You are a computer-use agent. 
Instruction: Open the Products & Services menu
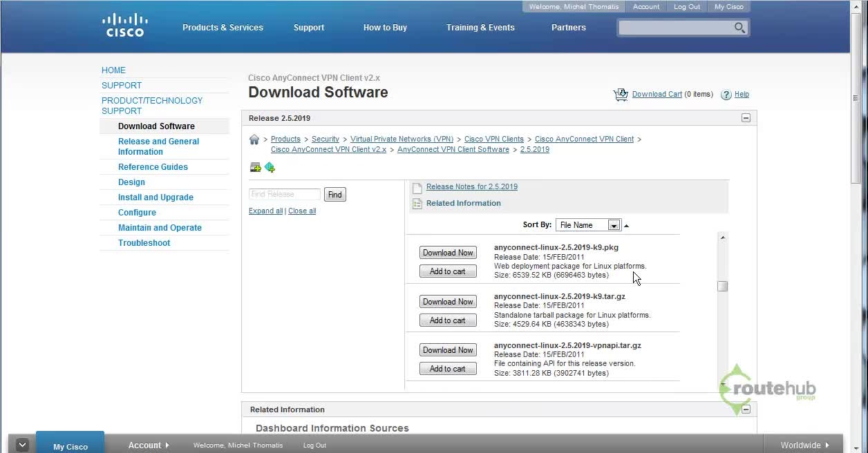223,28
